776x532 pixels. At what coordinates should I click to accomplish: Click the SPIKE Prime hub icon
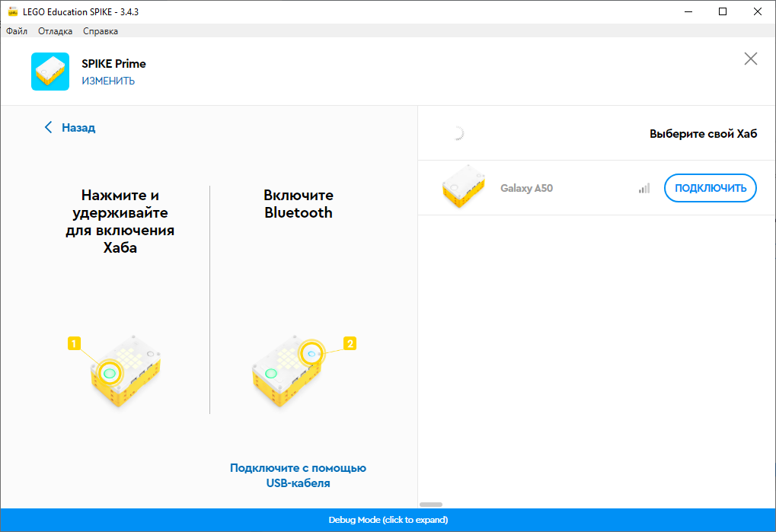click(50, 72)
